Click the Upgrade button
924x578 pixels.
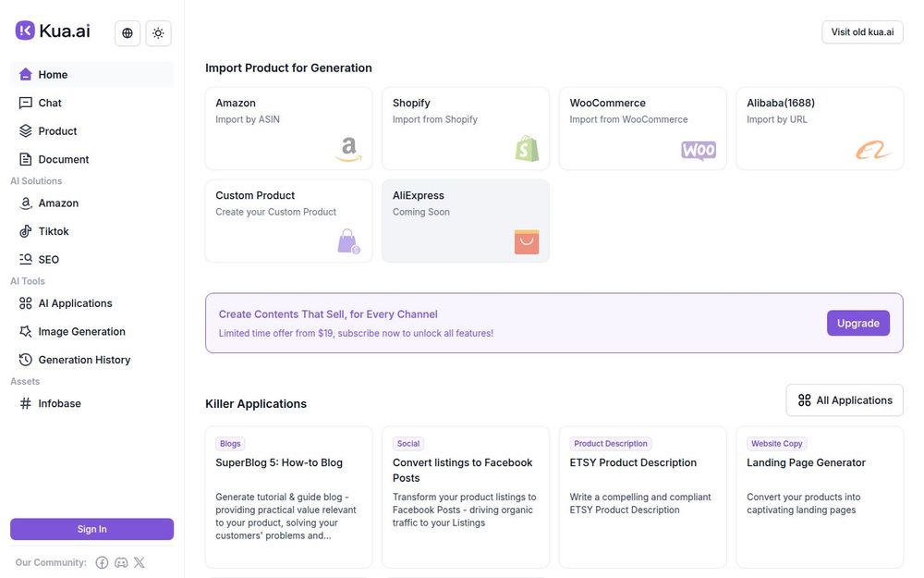857,323
